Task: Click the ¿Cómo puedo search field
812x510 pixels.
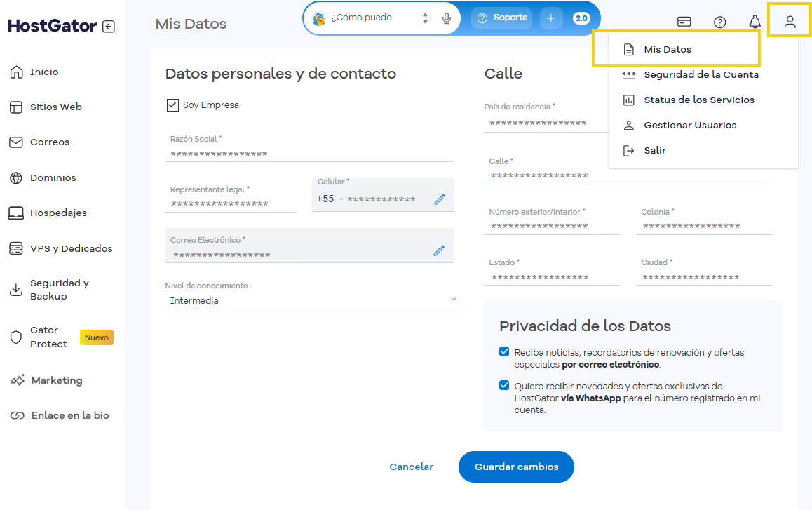Action: click(361, 18)
